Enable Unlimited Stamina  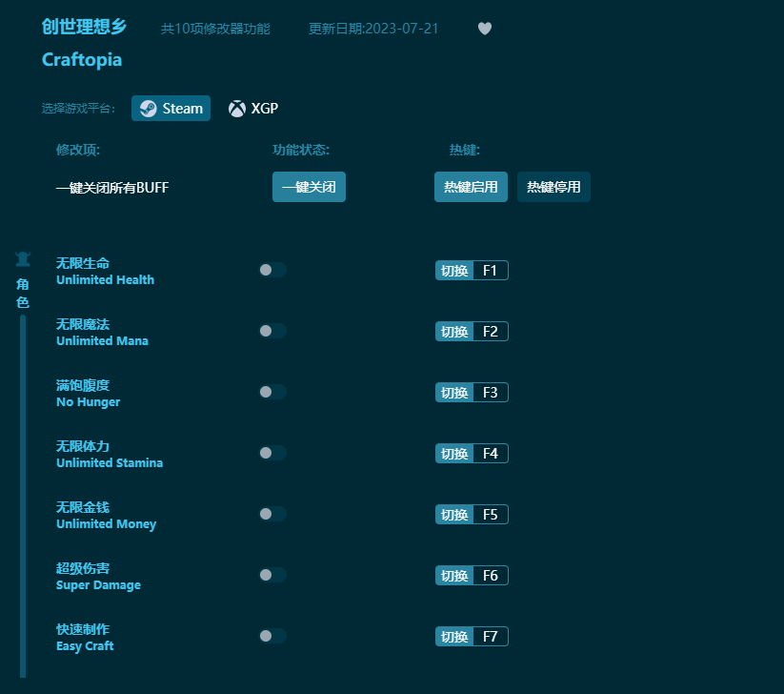[271, 453]
